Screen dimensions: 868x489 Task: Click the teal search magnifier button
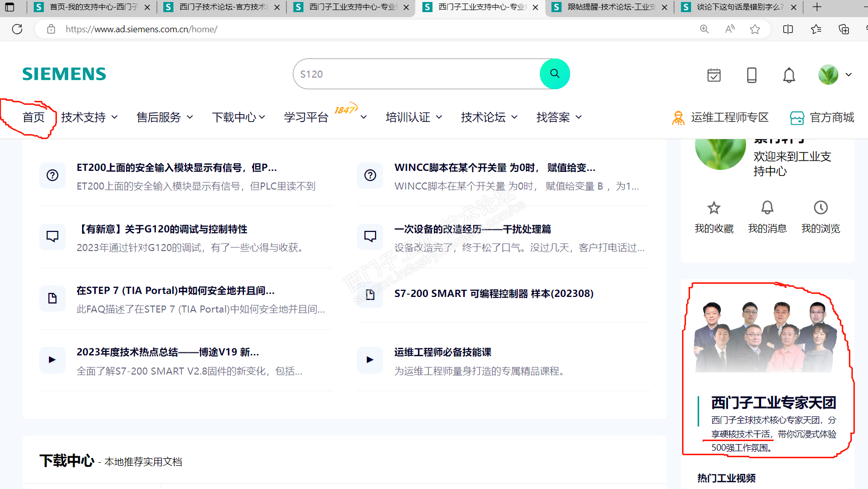[x=554, y=74]
